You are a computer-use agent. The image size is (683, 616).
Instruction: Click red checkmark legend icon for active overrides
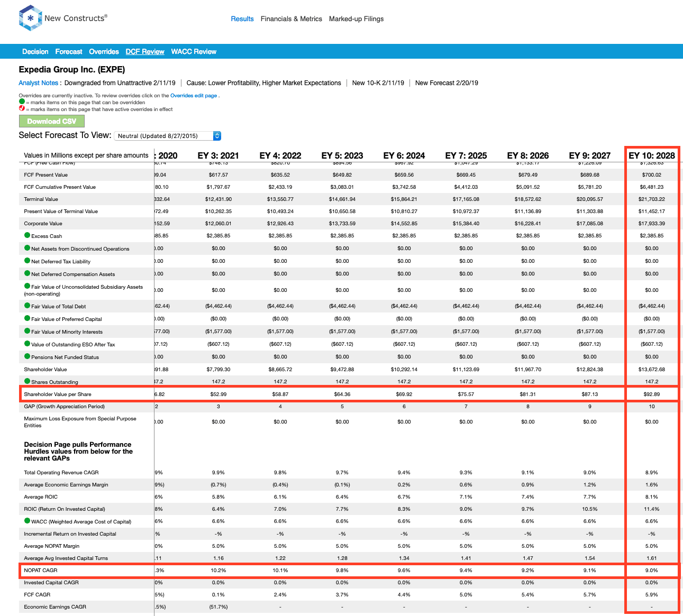click(22, 108)
